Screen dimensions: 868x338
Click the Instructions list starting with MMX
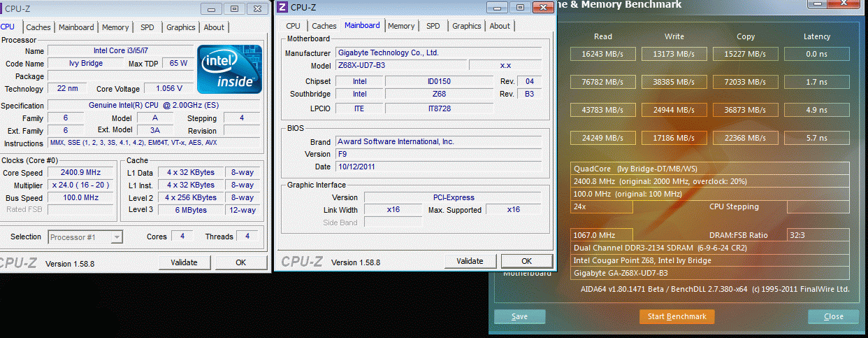point(155,143)
